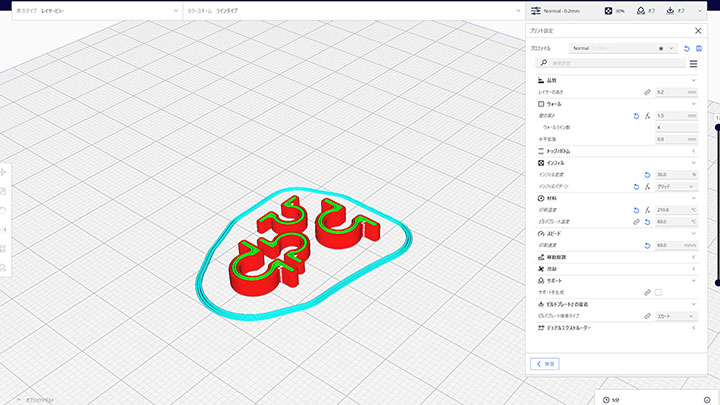
Task: Open the 表示タイプ view type dropdown
Action: pyautogui.click(x=97, y=11)
